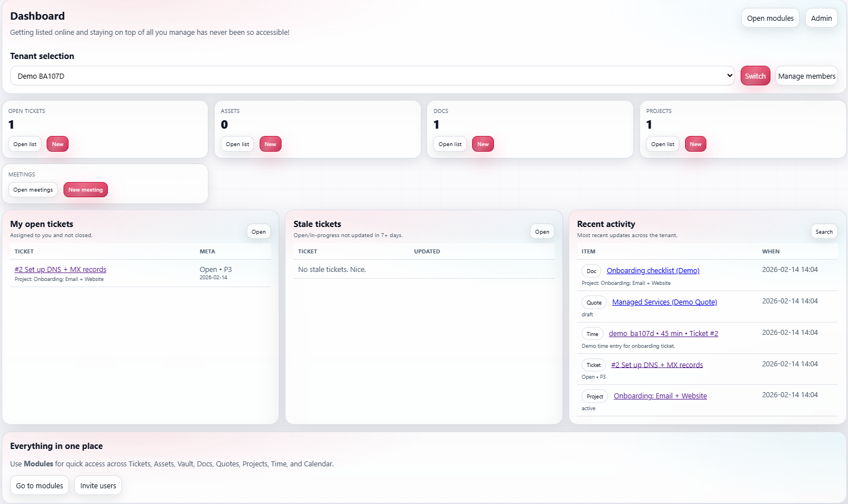
Task: Click the Quote badge beside Managed Services
Action: (x=594, y=302)
